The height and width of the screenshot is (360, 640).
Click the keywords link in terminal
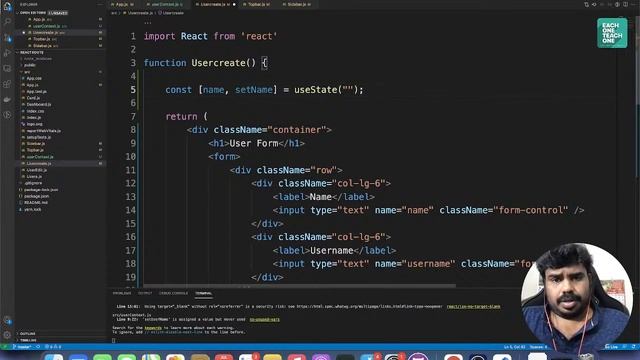click(x=153, y=328)
